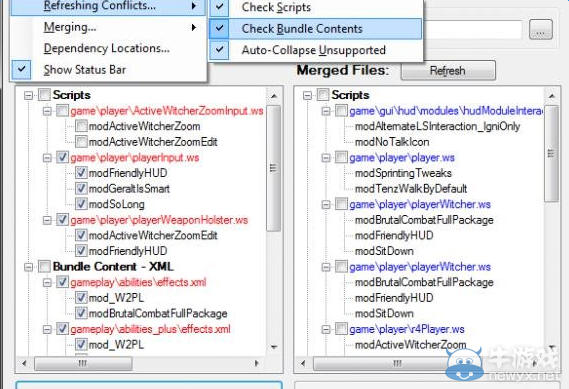Uncheck modFriendlyHUD under playerWeaponHolster.ws

tap(81, 251)
